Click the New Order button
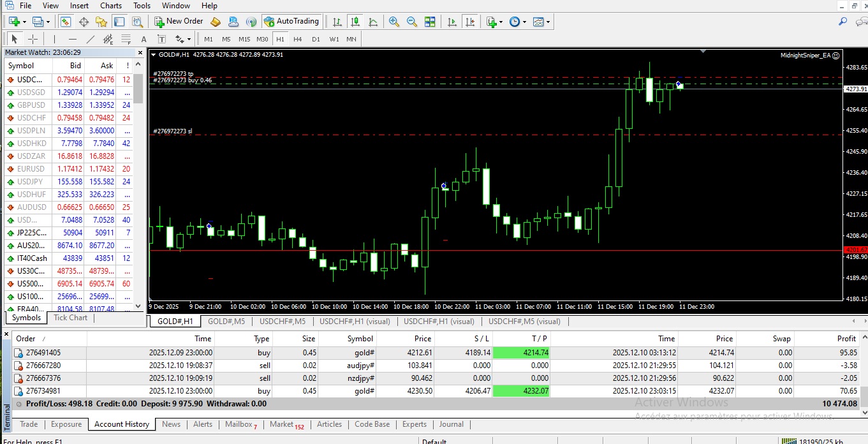 pos(178,21)
